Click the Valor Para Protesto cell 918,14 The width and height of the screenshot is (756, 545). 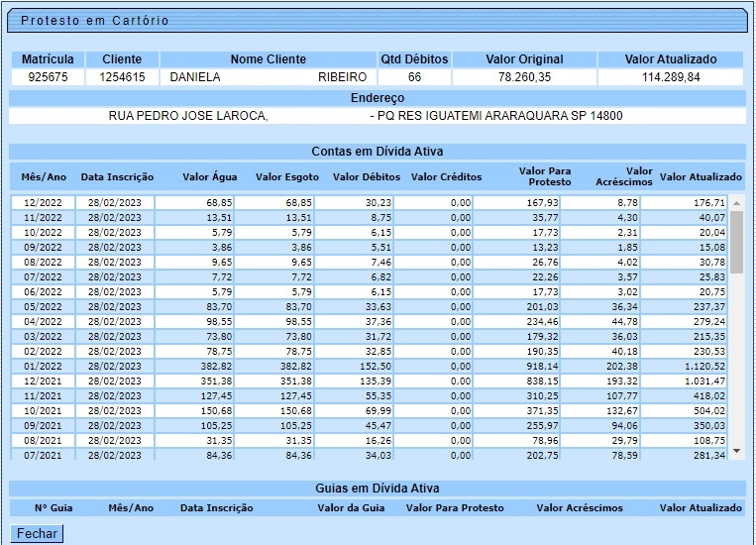click(540, 366)
